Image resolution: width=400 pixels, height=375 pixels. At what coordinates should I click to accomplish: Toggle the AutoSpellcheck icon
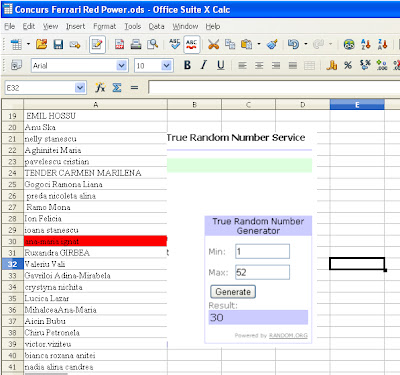click(x=191, y=44)
